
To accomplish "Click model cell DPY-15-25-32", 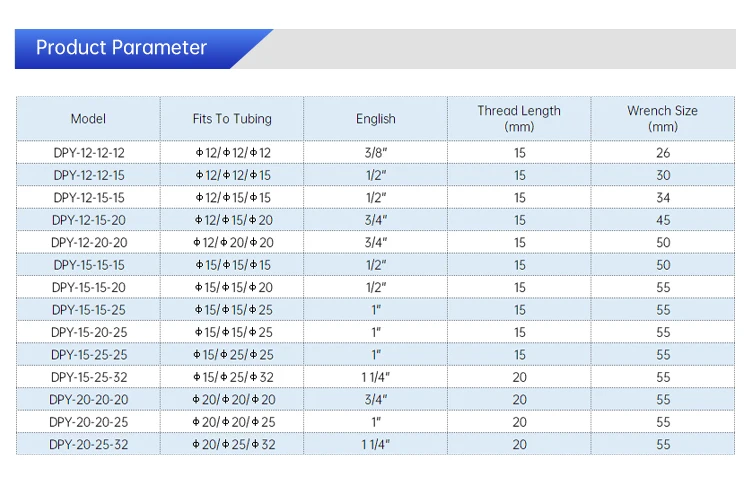I will click(x=89, y=377).
